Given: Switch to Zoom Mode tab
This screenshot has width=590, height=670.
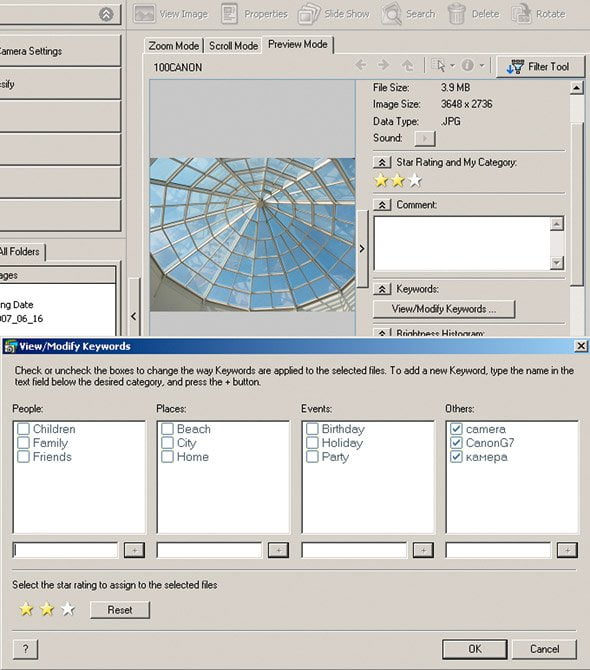Looking at the screenshot, I should click(x=173, y=46).
